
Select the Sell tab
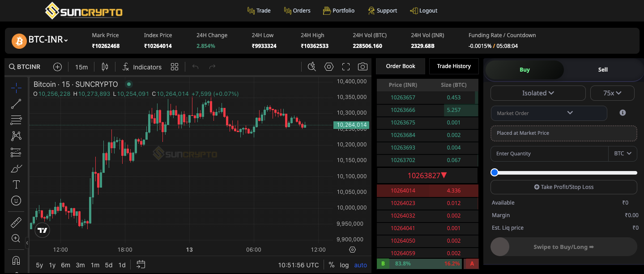(x=603, y=70)
